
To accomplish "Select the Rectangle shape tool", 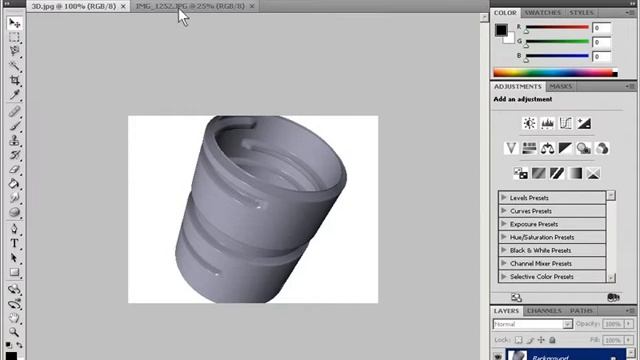I will pyautogui.click(x=14, y=272).
